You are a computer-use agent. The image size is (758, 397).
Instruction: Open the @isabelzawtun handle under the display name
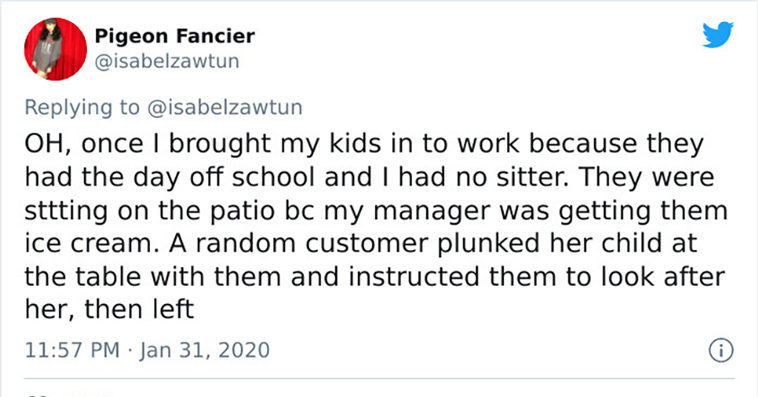click(x=167, y=61)
